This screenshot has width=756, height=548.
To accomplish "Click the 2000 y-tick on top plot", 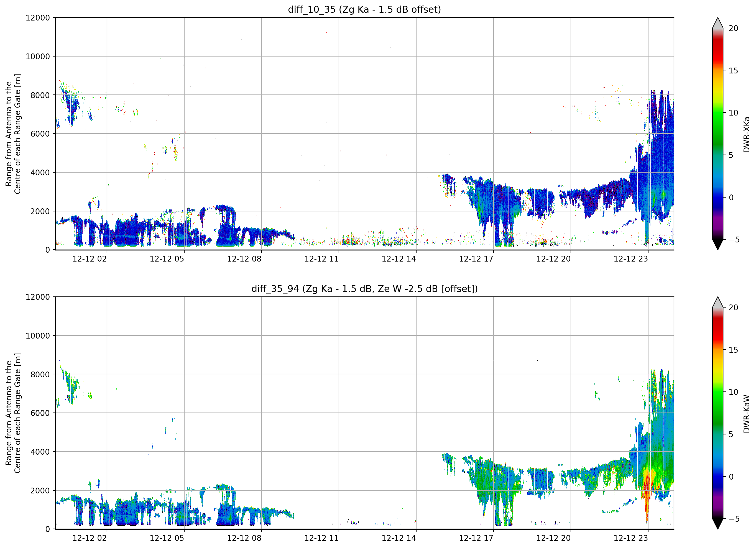I will [x=40, y=211].
